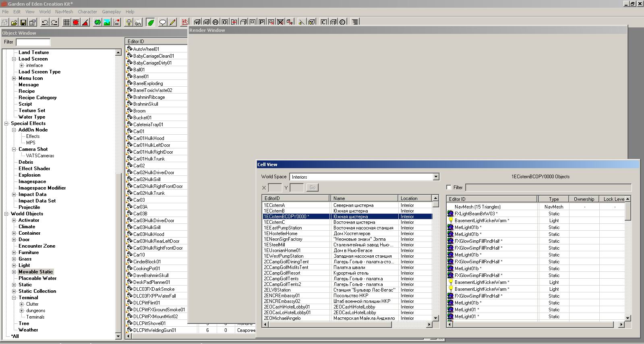
Task: Click the Object Window Filter text field
Action: [33, 42]
